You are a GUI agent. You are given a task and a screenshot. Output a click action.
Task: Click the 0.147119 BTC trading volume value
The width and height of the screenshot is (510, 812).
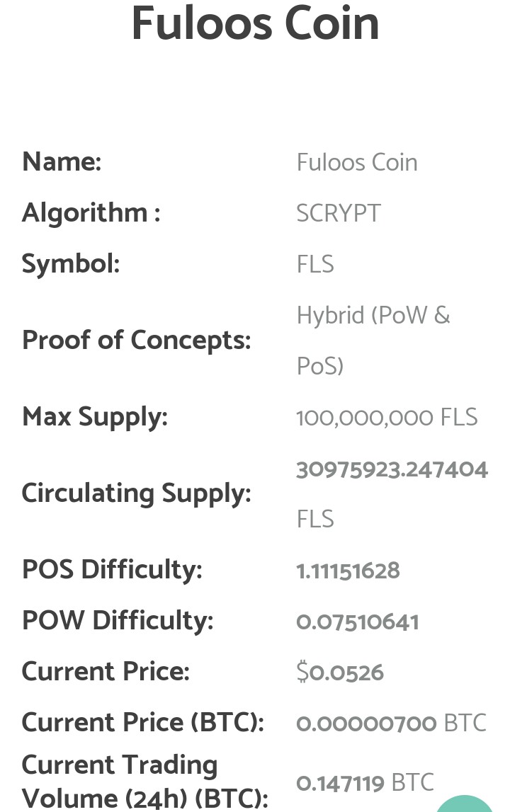click(365, 782)
